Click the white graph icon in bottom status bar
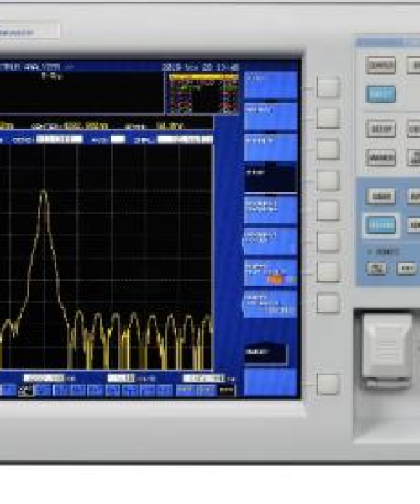Viewport: 420px width, 504px height. point(26,391)
